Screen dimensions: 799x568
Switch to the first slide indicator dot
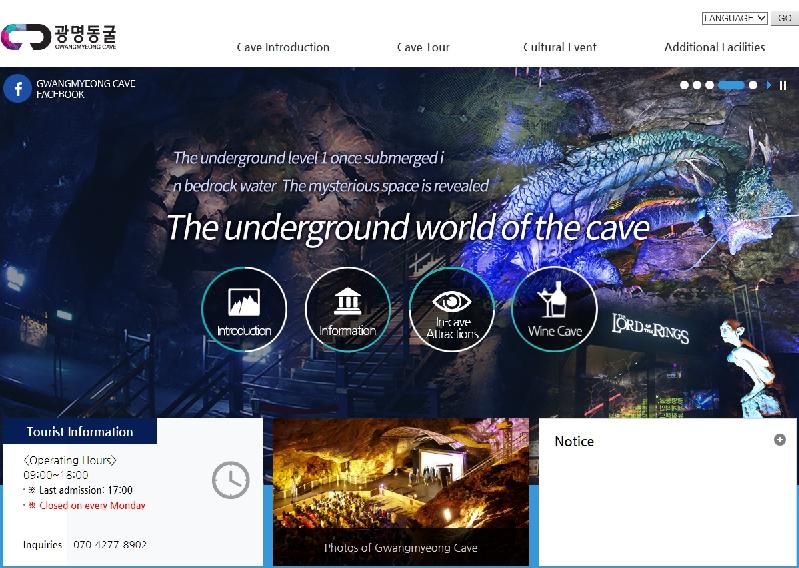685,86
